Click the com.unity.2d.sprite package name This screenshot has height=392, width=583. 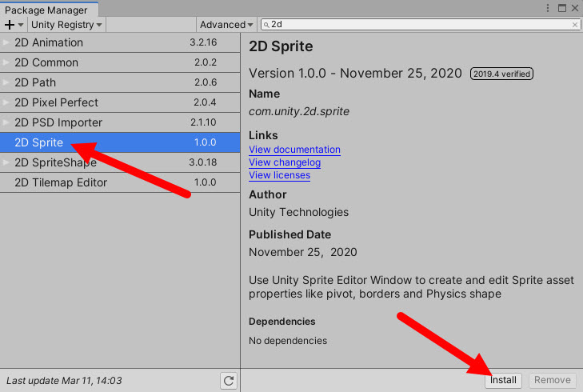click(x=299, y=111)
